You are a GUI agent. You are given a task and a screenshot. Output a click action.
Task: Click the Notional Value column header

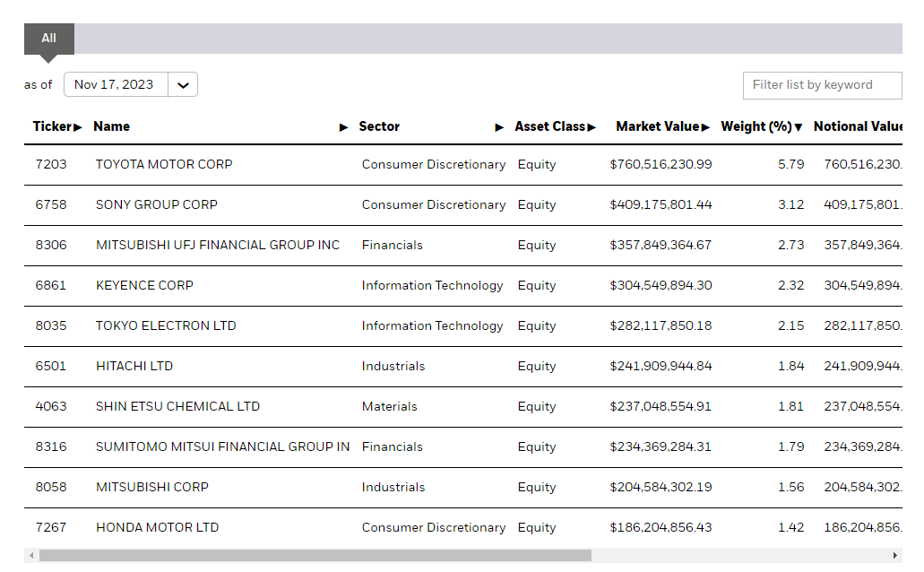tap(856, 126)
